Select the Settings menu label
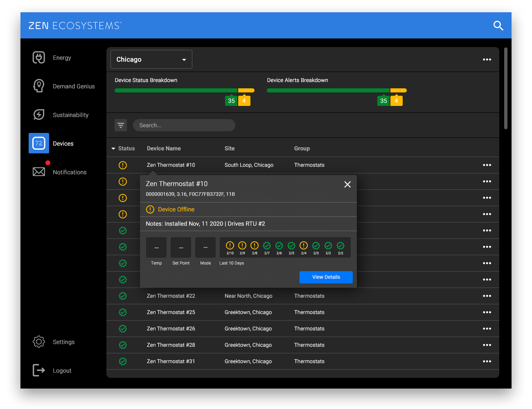Image resolution: width=532 pixels, height=409 pixels. pyautogui.click(x=63, y=342)
